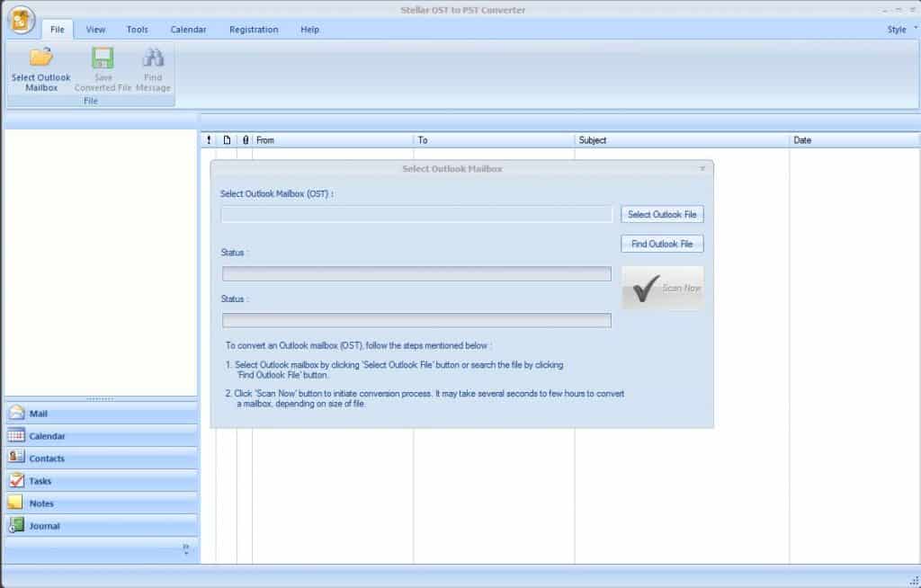Sort messages by Date column
Image resolution: width=921 pixels, height=588 pixels.
[x=854, y=139]
